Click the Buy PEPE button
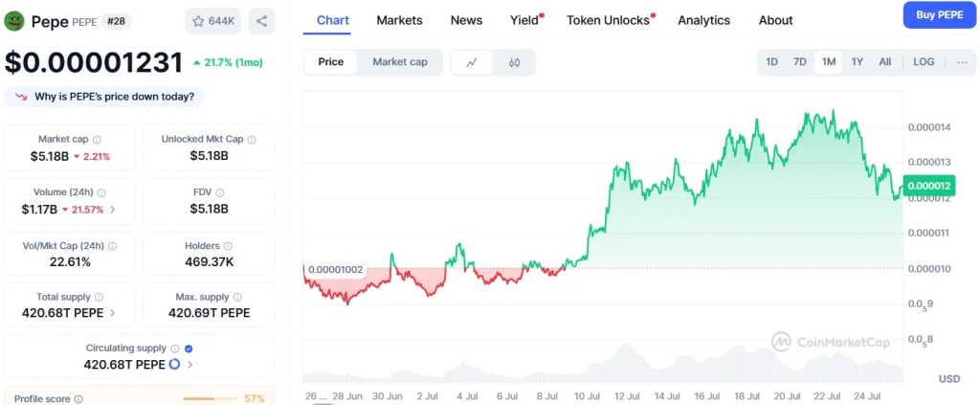 940,15
